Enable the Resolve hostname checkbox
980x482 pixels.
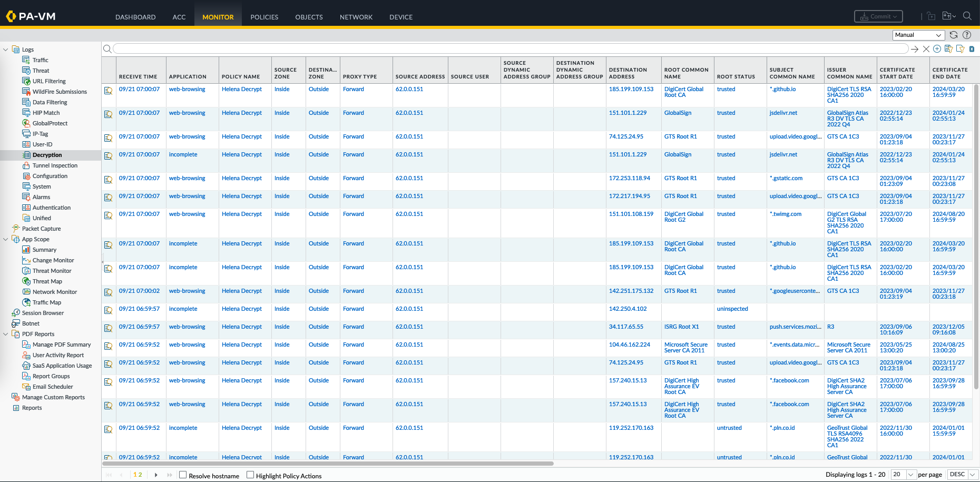183,475
